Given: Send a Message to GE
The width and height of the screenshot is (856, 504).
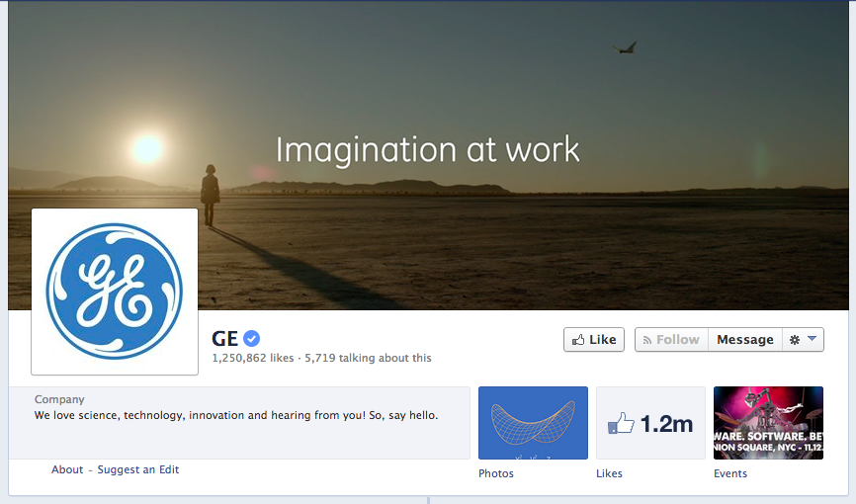Looking at the screenshot, I should tap(744, 340).
